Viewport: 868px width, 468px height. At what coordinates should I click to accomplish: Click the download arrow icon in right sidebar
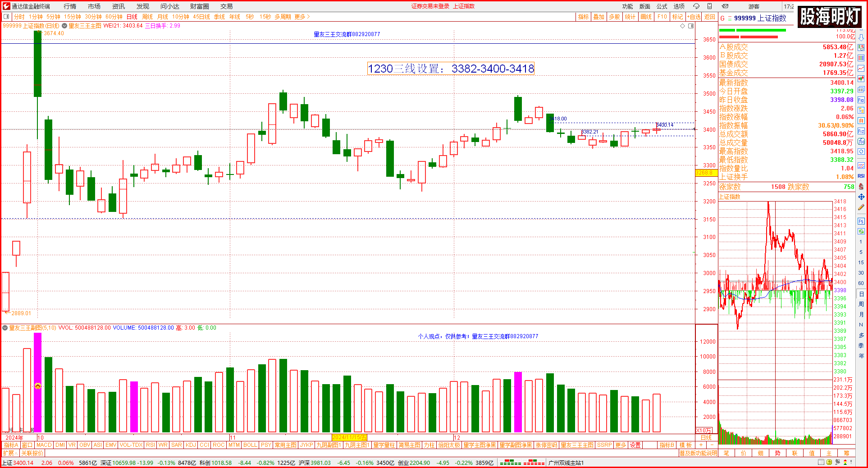(x=861, y=38)
